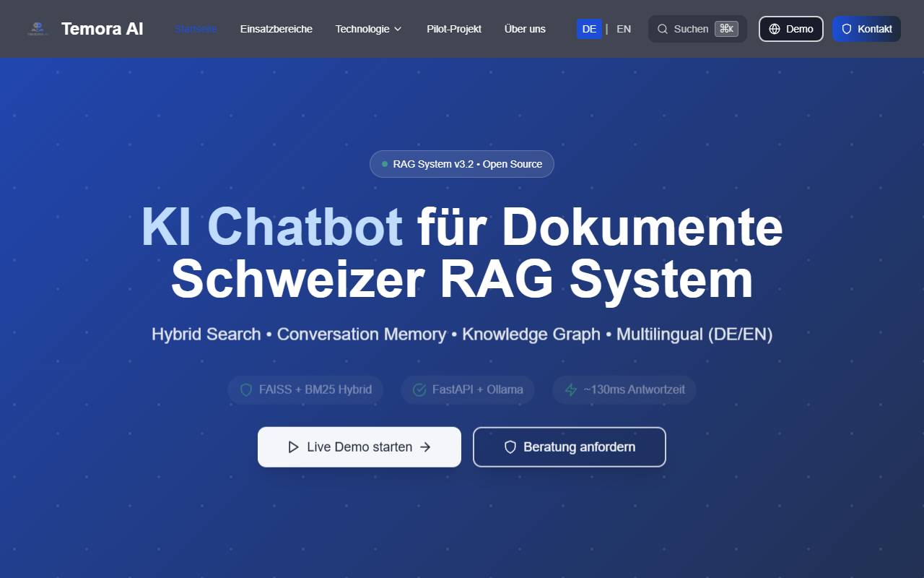Image resolution: width=924 pixels, height=578 pixels.
Task: Click the Temora AI logo icon
Action: click(37, 29)
